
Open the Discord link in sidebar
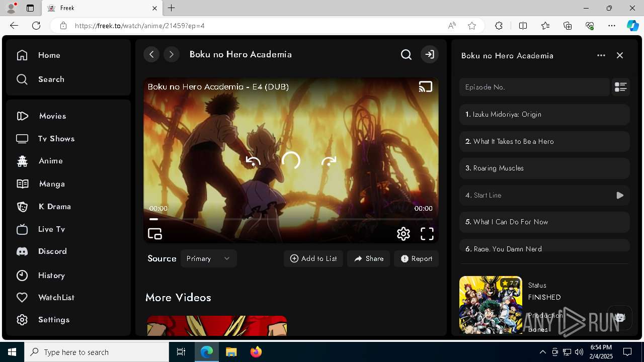[41, 251]
